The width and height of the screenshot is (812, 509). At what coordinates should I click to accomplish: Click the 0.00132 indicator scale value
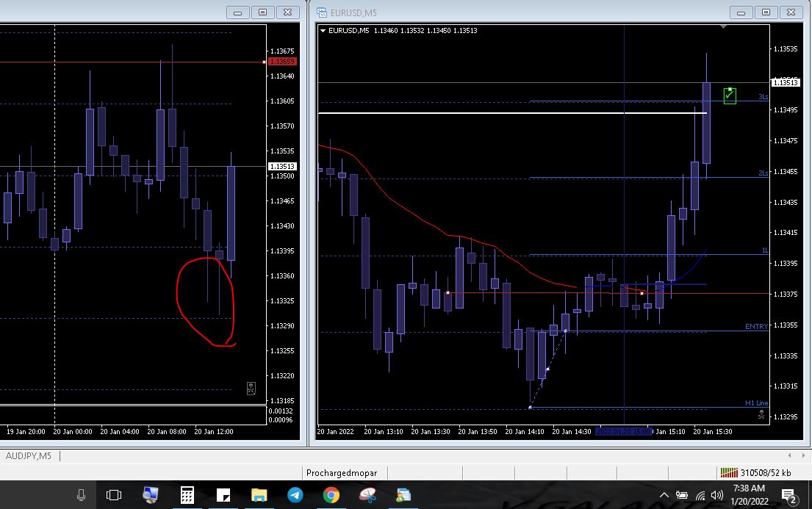click(281, 411)
